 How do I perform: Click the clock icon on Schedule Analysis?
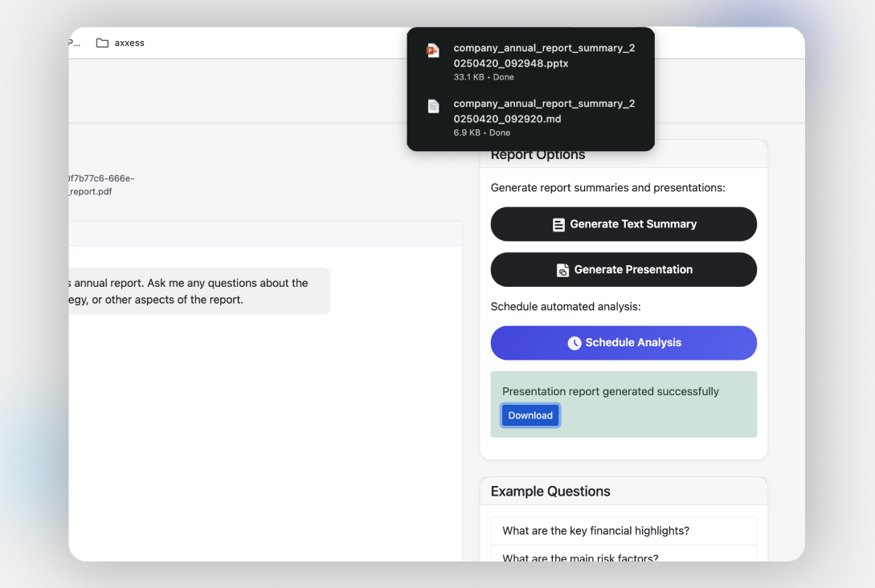574,343
